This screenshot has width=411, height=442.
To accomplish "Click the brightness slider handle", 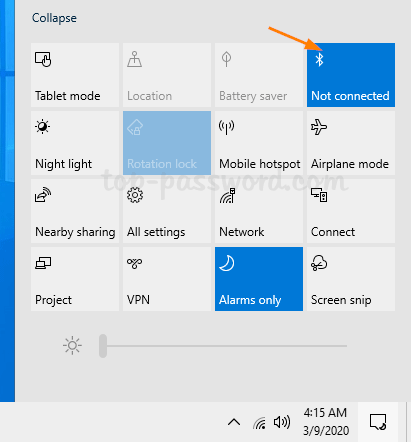I will (103, 346).
